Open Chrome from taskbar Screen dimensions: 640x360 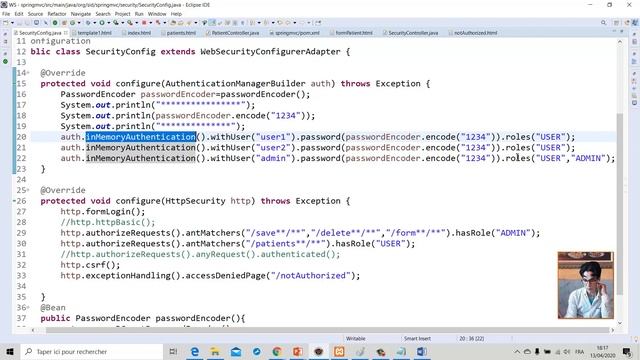pyautogui.click(x=277, y=351)
